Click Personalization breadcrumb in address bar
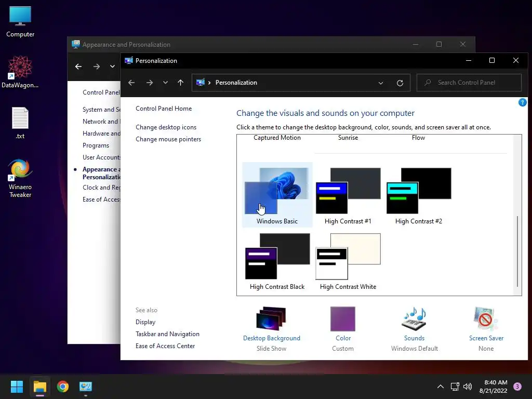This screenshot has height=399, width=532. [x=236, y=83]
